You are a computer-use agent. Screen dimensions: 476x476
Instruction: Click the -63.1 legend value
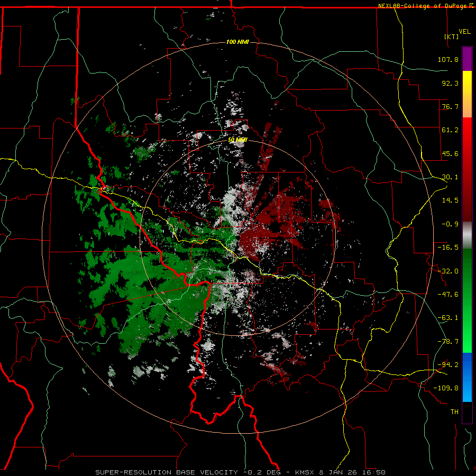448,318
